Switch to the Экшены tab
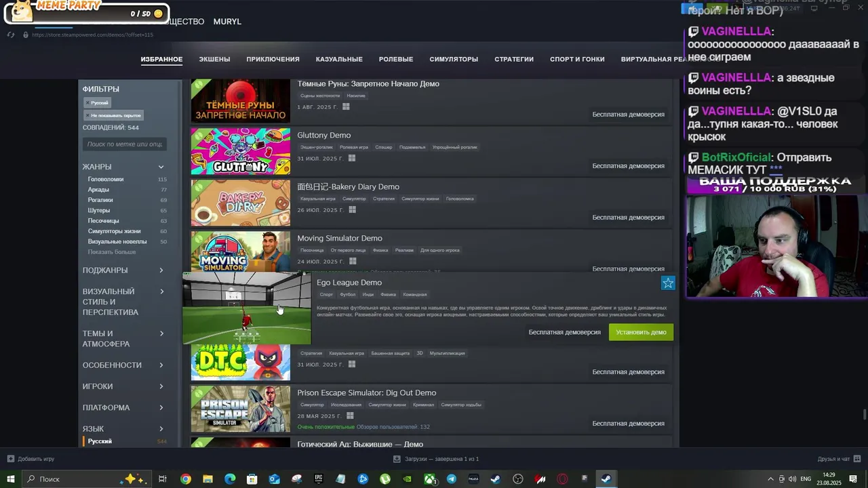This screenshot has height=488, width=868. click(214, 59)
